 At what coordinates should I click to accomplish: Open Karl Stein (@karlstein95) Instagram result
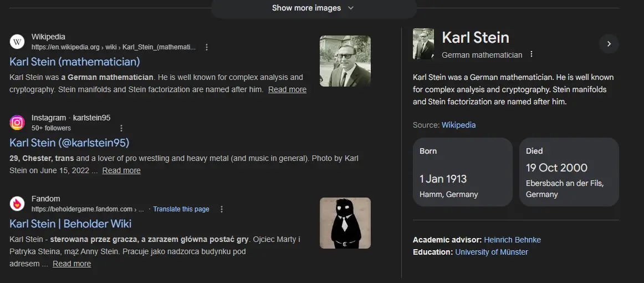tap(69, 143)
